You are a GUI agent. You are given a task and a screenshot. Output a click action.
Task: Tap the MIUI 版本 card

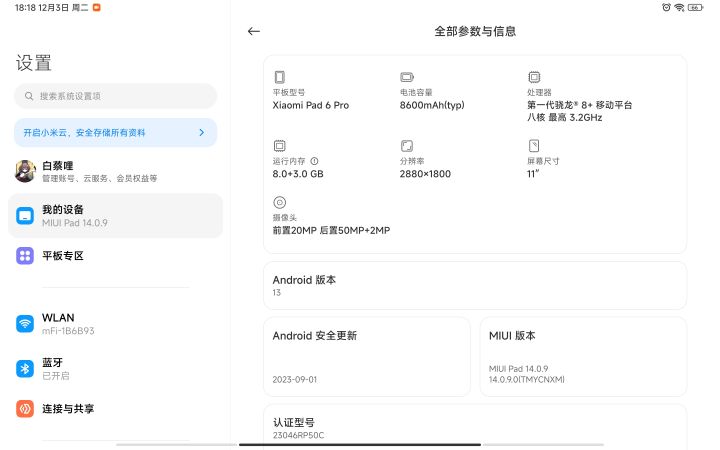583,356
